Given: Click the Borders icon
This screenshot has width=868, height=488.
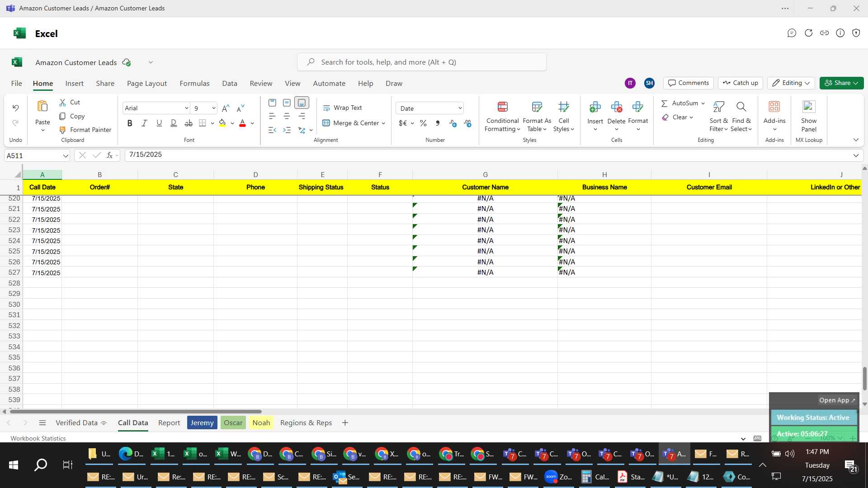Looking at the screenshot, I should click(x=203, y=123).
